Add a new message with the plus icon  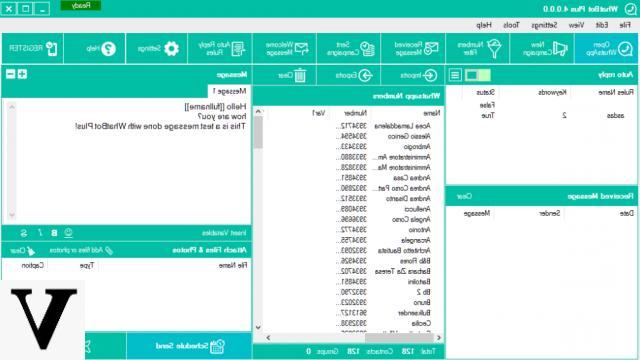click(x=22, y=74)
